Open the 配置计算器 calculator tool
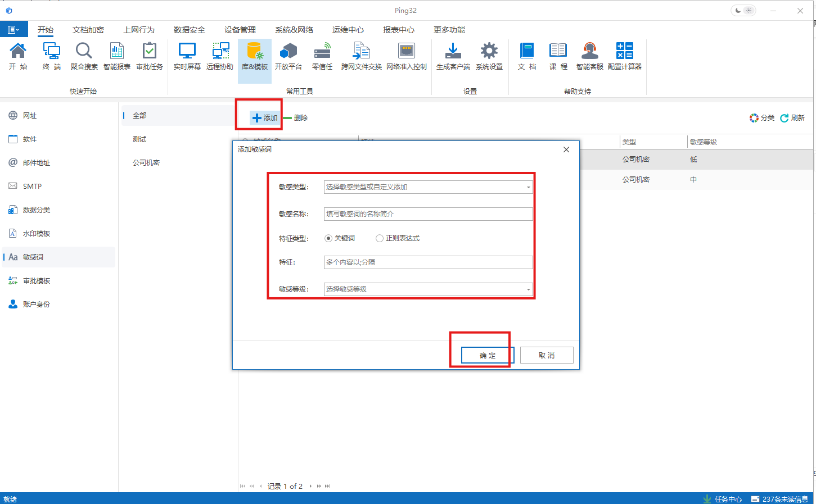 (x=624, y=56)
